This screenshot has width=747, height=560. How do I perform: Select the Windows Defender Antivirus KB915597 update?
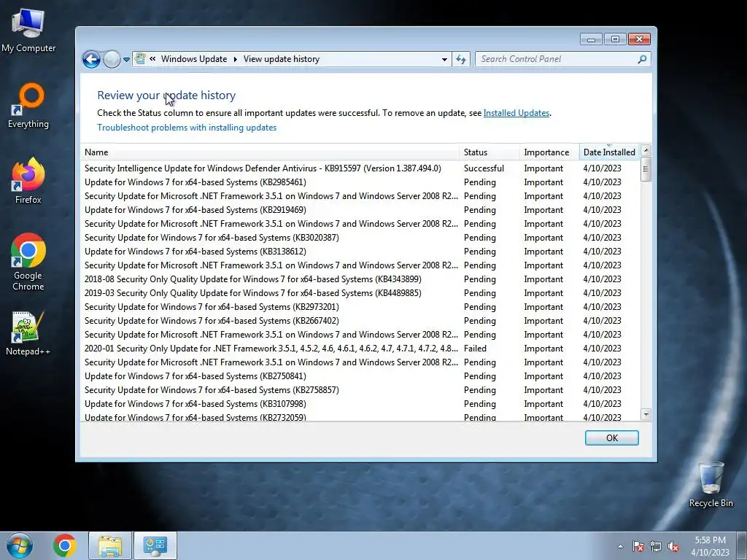[x=360, y=168]
